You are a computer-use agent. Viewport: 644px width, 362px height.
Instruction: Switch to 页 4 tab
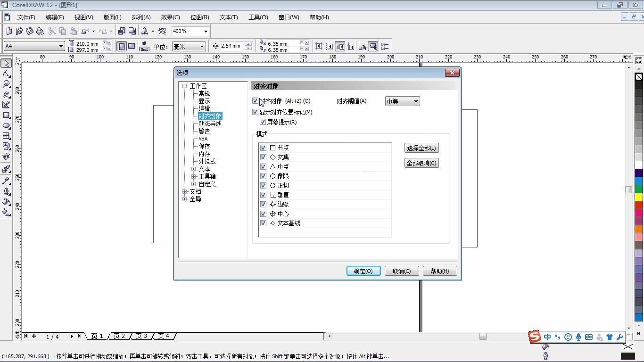click(x=164, y=336)
